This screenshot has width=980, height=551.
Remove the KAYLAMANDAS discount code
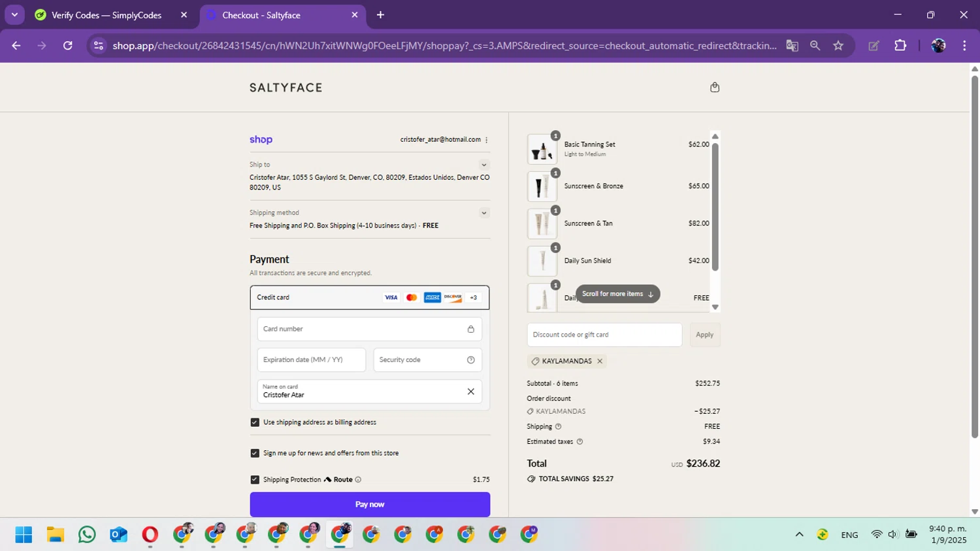point(600,361)
